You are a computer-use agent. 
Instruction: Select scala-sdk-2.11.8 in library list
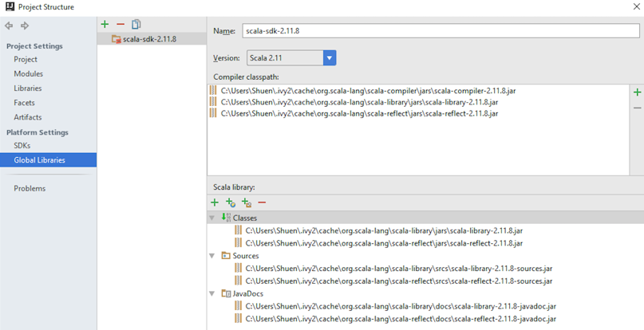(152, 39)
